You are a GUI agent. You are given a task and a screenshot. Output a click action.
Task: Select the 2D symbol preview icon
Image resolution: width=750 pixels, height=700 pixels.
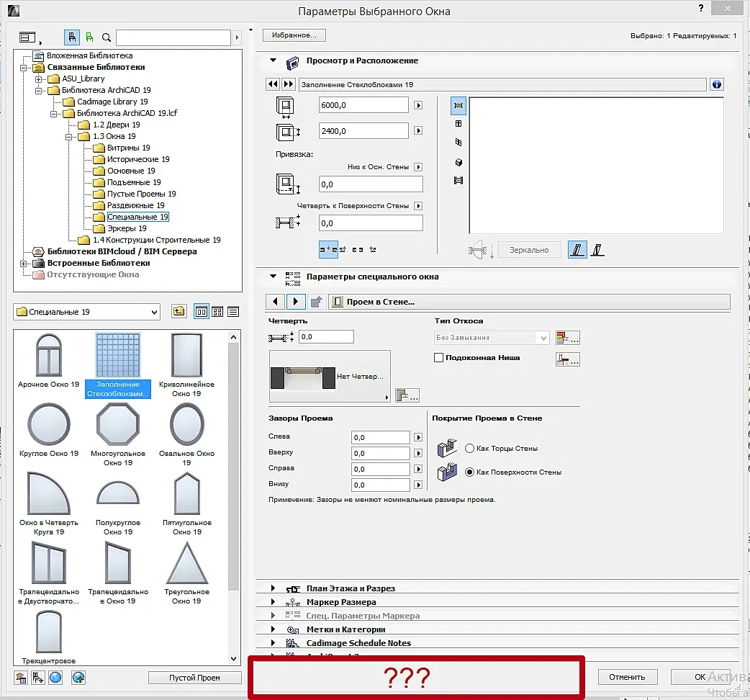(458, 105)
